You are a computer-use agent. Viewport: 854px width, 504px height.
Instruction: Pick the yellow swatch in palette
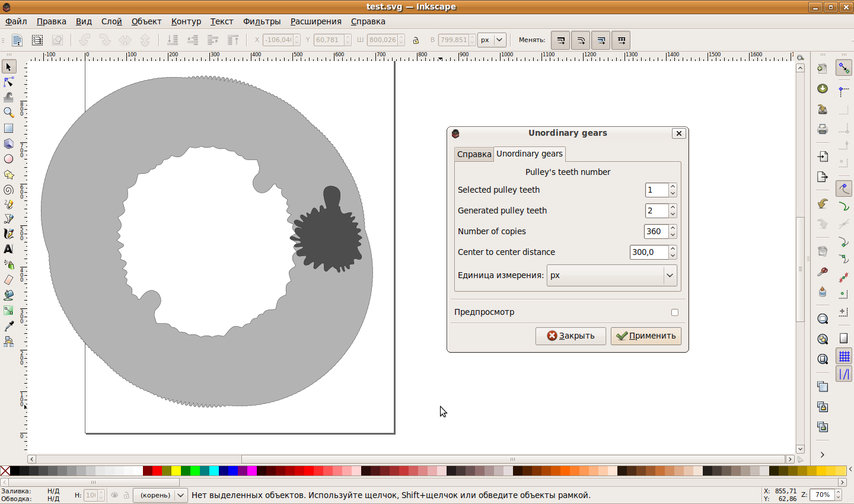click(176, 471)
